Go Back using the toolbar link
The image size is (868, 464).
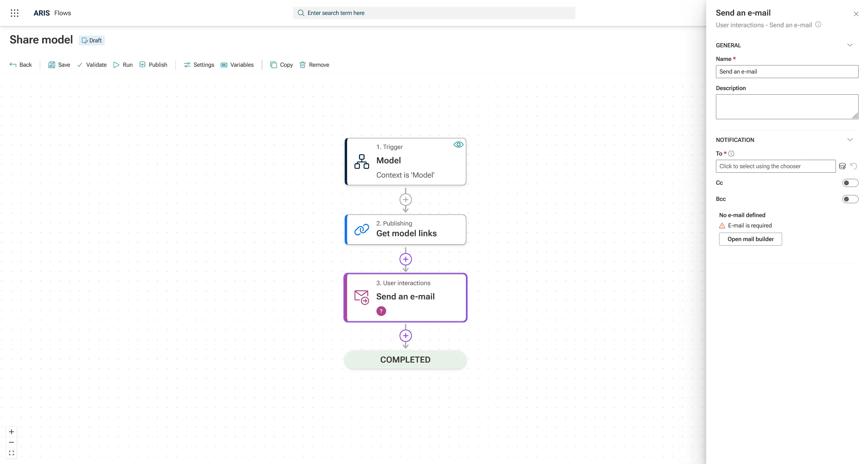[x=21, y=65]
